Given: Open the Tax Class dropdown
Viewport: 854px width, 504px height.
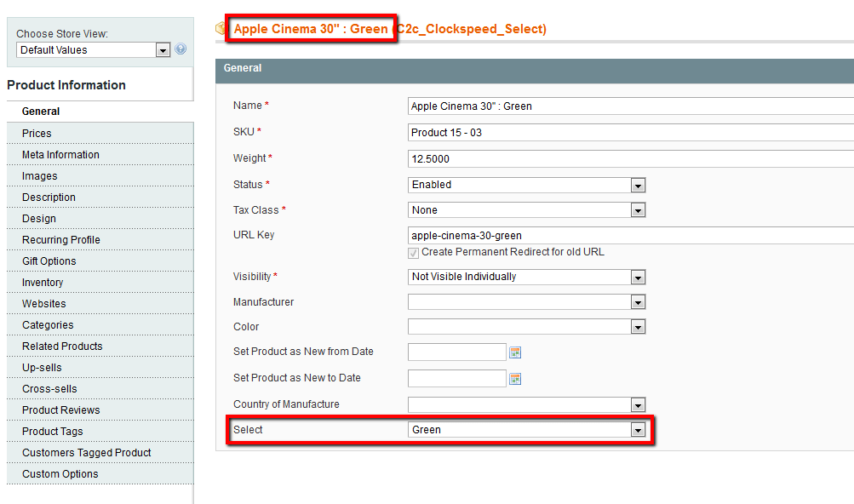Looking at the screenshot, I should 527,209.
